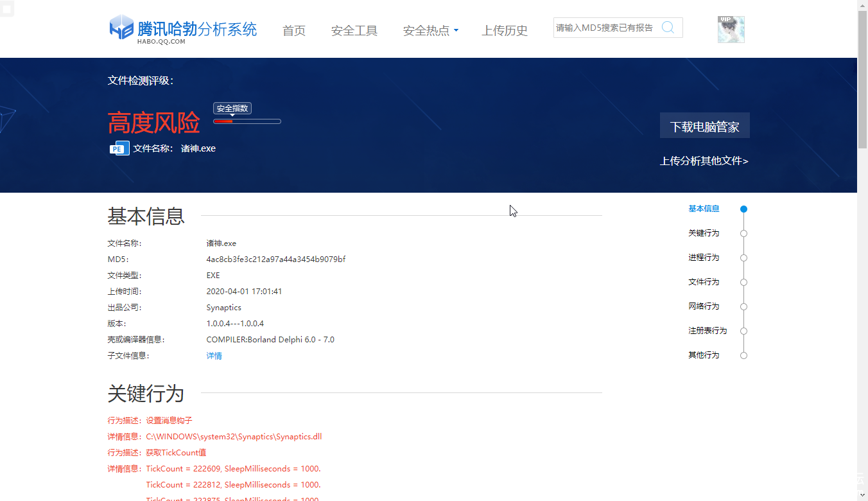
Task: Expand the 安全热点 dropdown menu
Action: point(430,30)
